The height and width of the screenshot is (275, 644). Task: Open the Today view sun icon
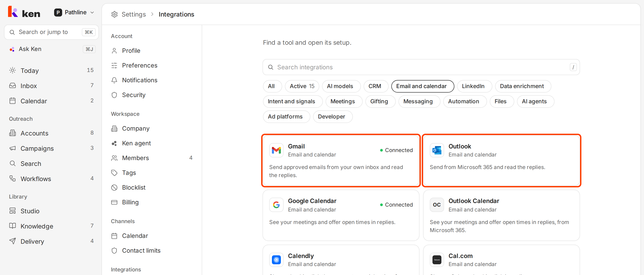point(13,70)
